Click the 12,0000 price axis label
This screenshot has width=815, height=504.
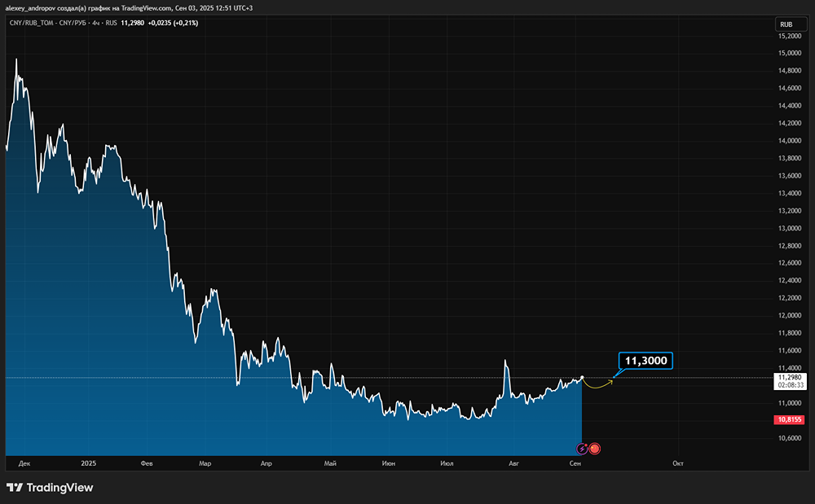point(790,316)
